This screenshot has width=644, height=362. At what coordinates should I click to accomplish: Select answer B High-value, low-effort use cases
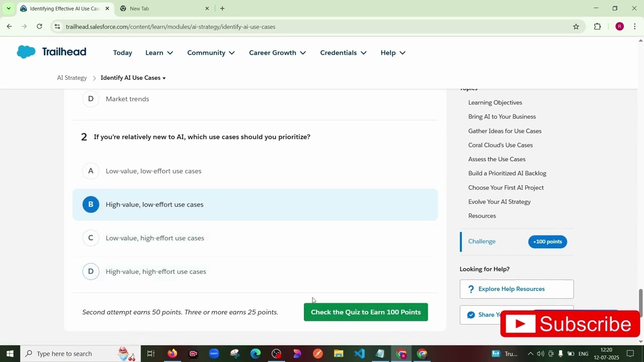(255, 205)
